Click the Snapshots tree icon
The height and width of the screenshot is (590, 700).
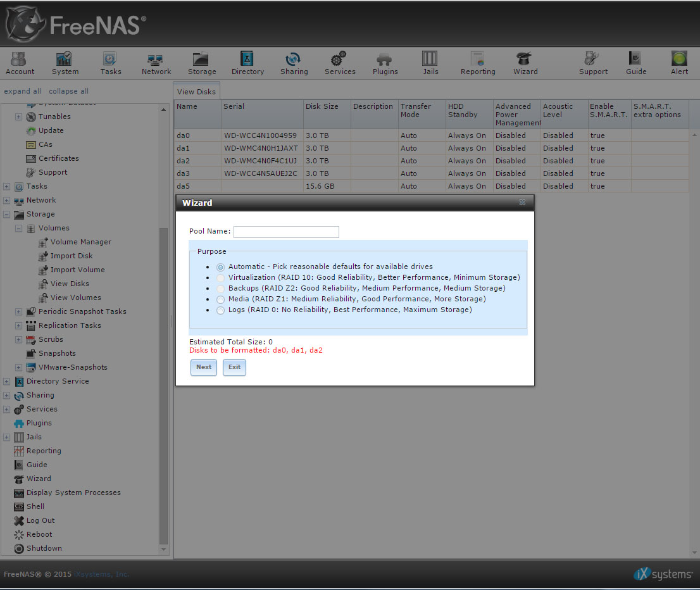click(x=31, y=353)
